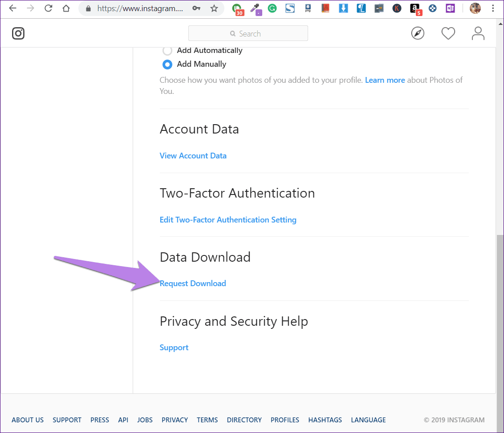Go to profile person icon

(x=478, y=33)
